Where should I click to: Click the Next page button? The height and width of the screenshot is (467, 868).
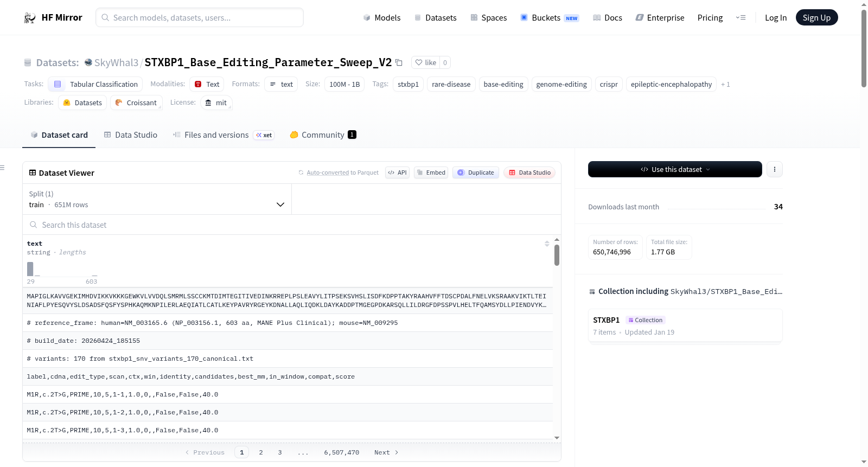[x=386, y=452]
